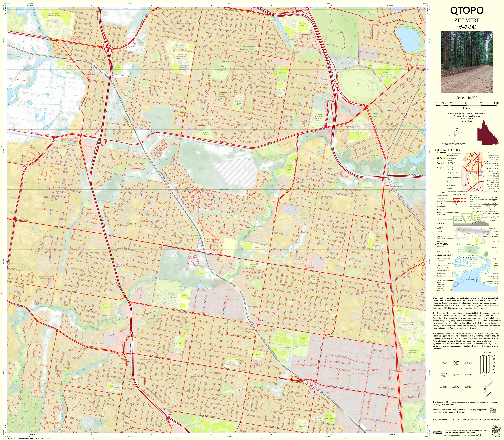This screenshot has height=440, width=504.
Task: Click the CULTURAL FEATURES legend heading
Action: click(x=447, y=150)
